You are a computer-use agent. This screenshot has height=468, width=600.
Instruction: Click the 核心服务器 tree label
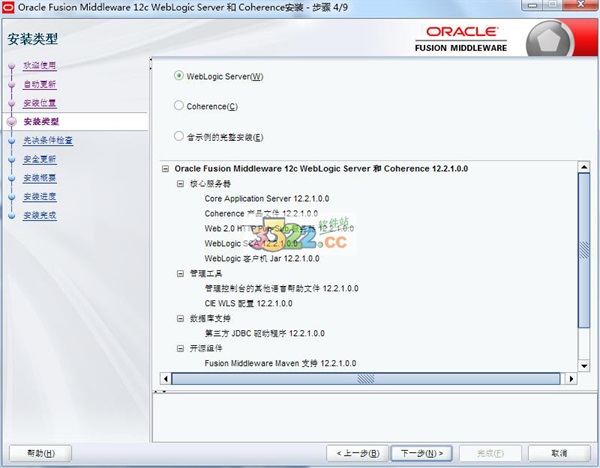(x=210, y=184)
